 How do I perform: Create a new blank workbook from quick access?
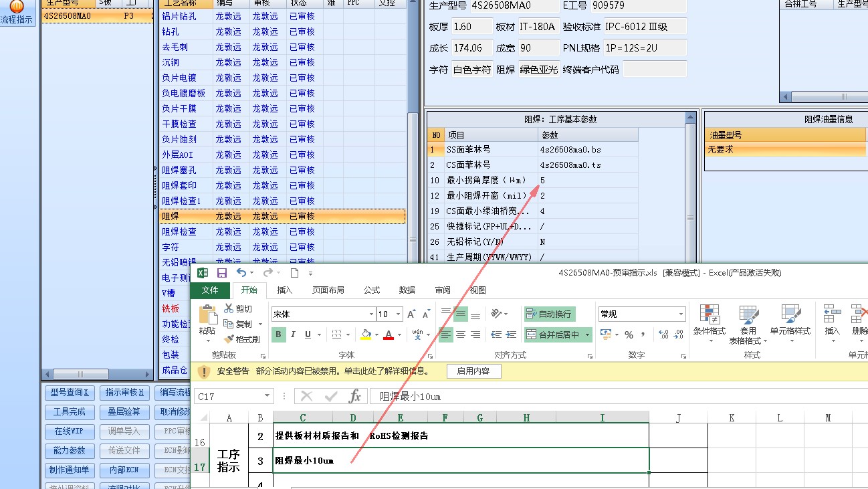[x=294, y=272]
